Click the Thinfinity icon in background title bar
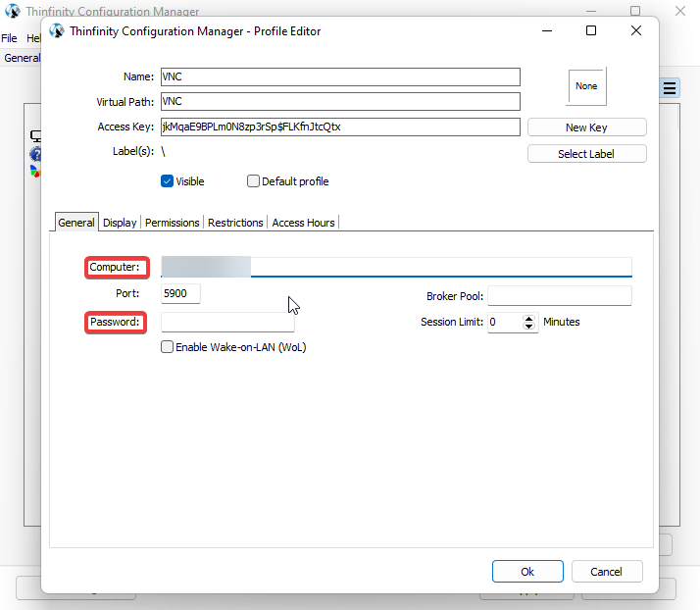 [13, 11]
